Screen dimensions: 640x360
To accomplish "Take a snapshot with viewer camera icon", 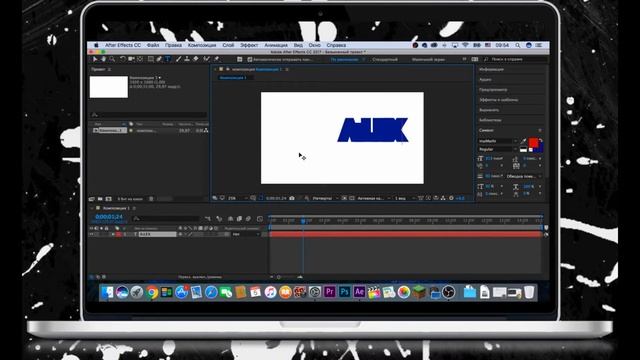I will point(292,198).
